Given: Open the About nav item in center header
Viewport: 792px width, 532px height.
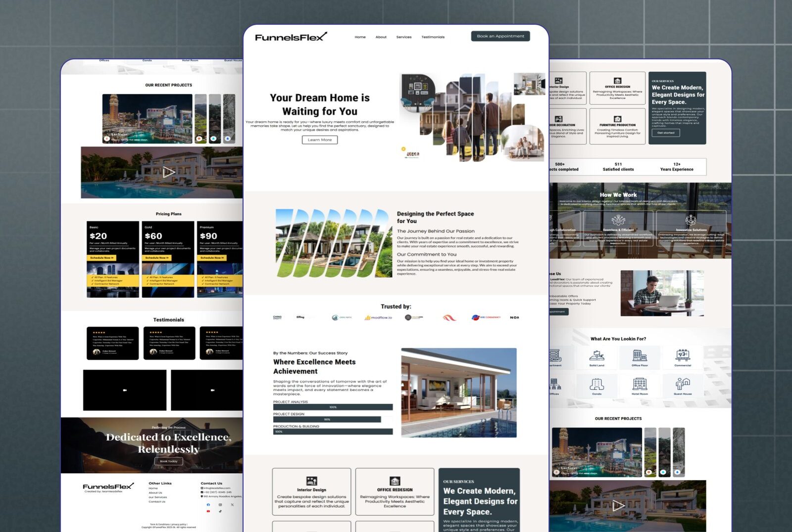Looking at the screenshot, I should [x=381, y=37].
